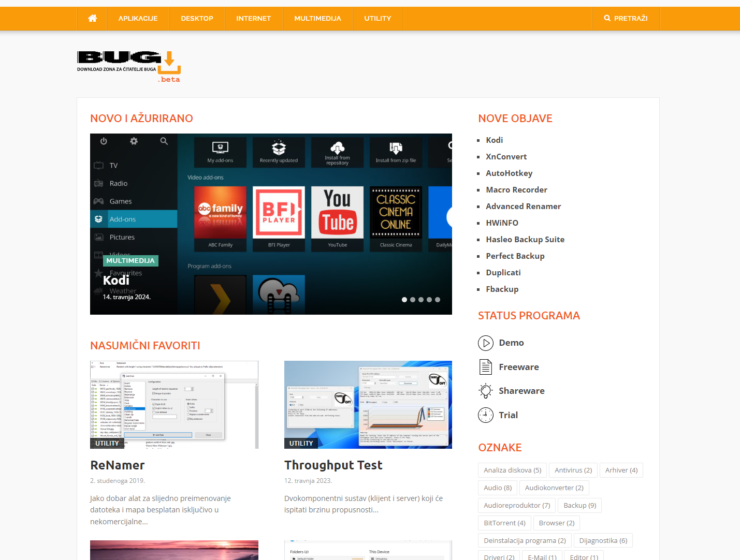Screen dimensions: 740x560
Task: Open Duplicati post link
Action: 503,272
